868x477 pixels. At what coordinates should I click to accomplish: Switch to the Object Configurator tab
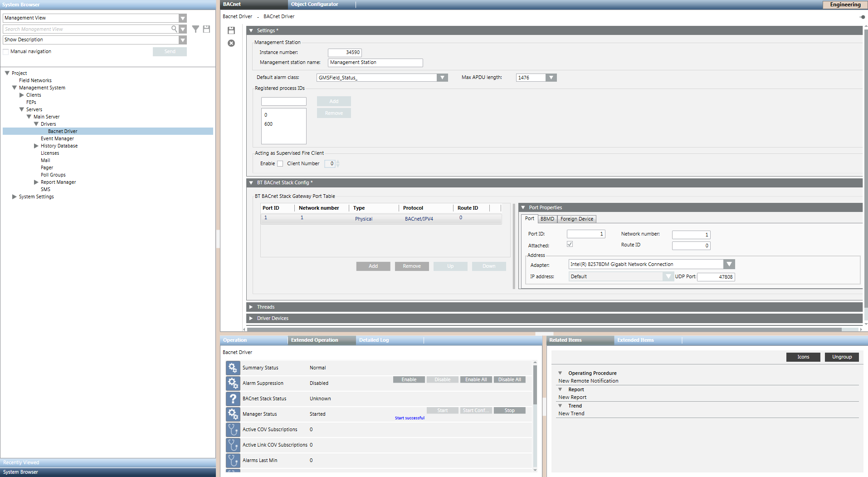click(x=314, y=4)
